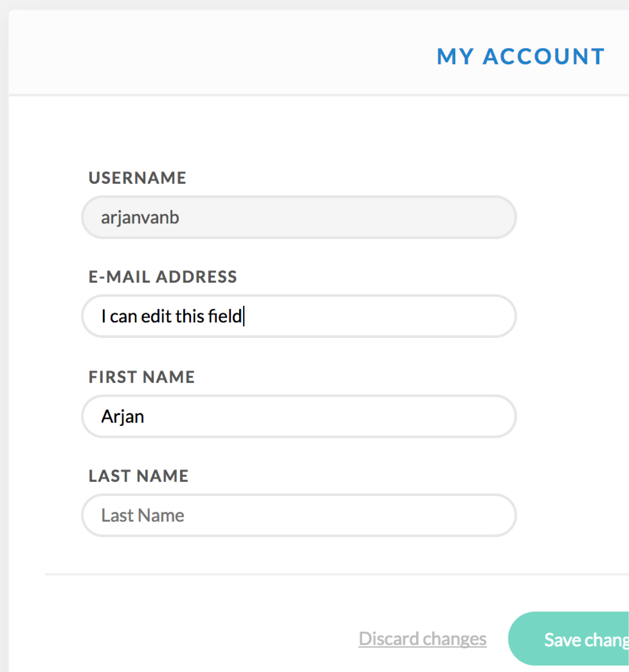This screenshot has width=629, height=672.
Task: Click the Discard changes link
Action: [423, 639]
